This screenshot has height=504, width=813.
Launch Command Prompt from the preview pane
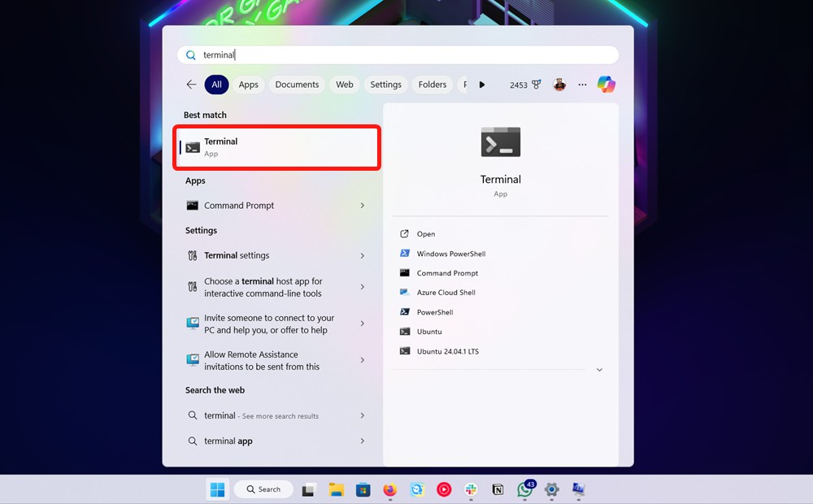coord(439,273)
